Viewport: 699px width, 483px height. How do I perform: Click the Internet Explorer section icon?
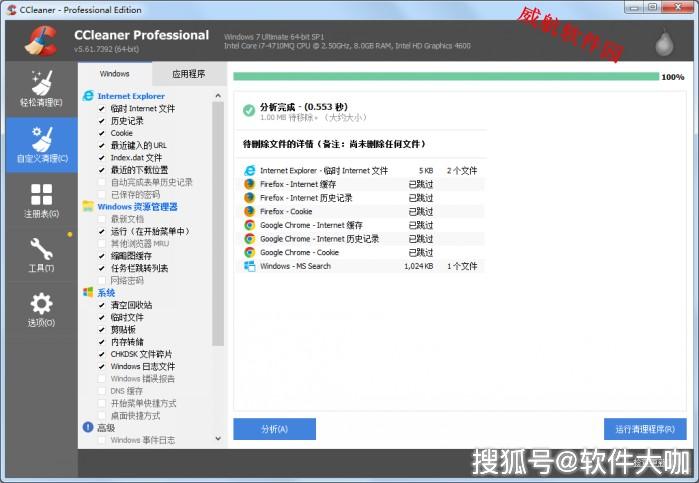[x=88, y=95]
